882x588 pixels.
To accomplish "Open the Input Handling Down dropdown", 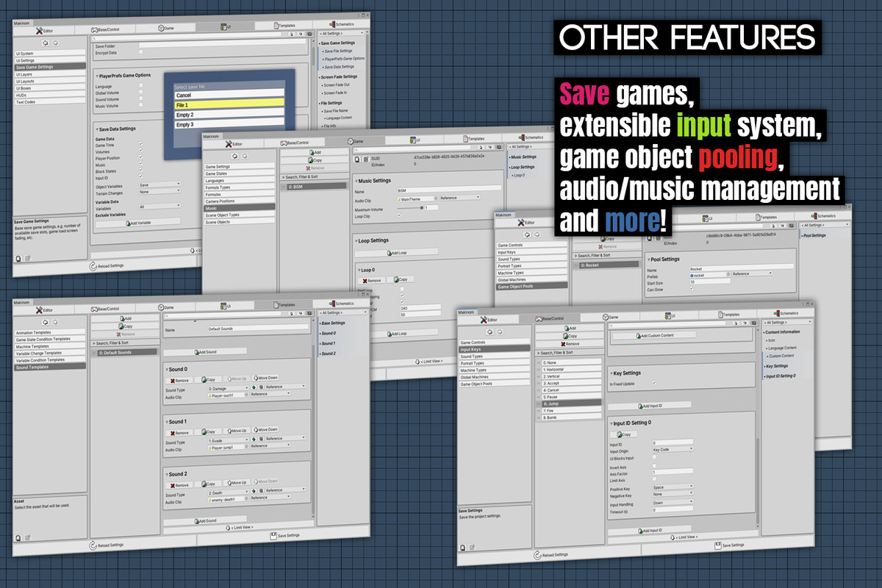I will point(673,503).
